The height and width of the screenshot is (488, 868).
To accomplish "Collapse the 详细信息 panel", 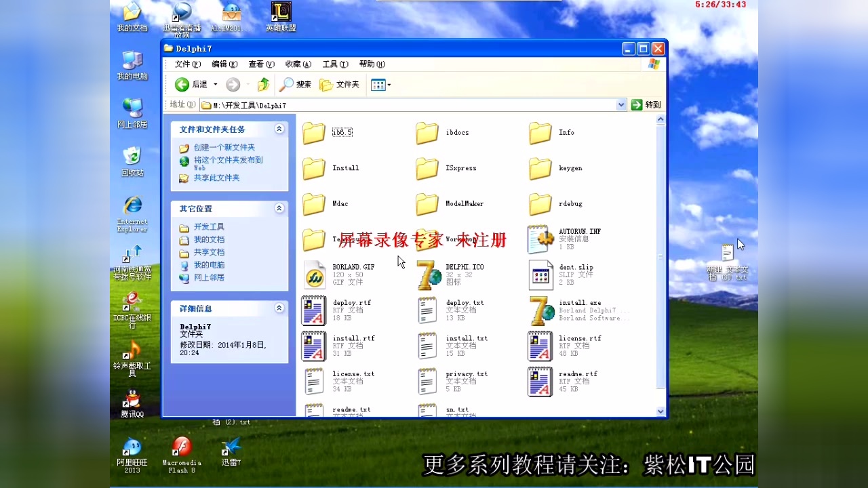I will 279,308.
